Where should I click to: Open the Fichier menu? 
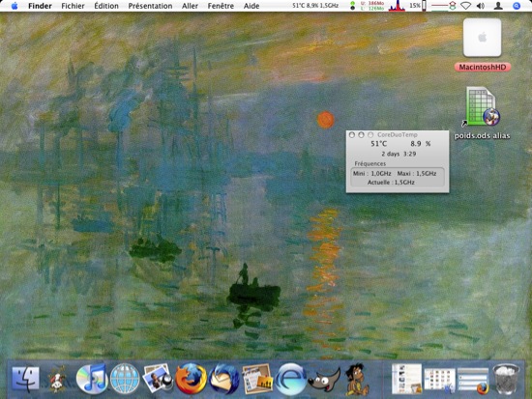pos(73,6)
